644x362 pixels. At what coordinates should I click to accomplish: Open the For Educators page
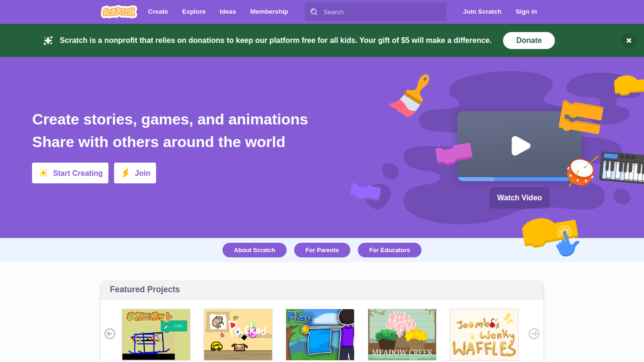tap(389, 250)
